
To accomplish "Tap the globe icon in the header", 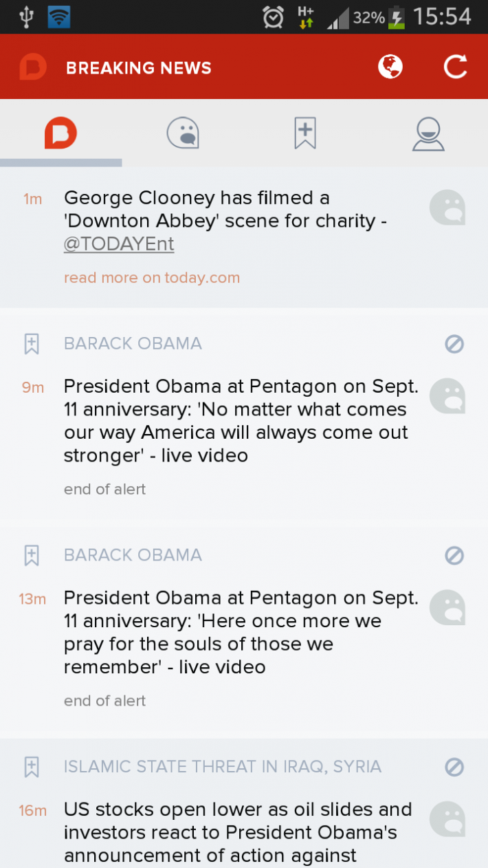I will point(390,67).
